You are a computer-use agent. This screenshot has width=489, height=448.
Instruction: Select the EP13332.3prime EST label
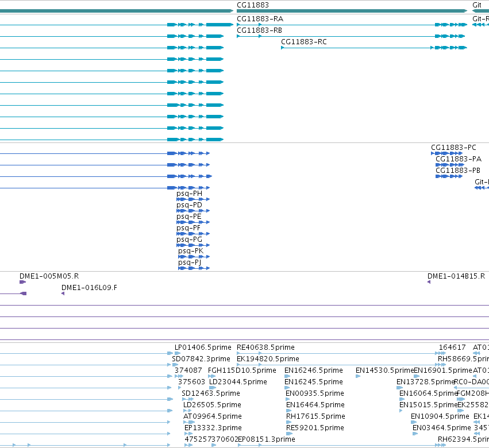pos(213,428)
